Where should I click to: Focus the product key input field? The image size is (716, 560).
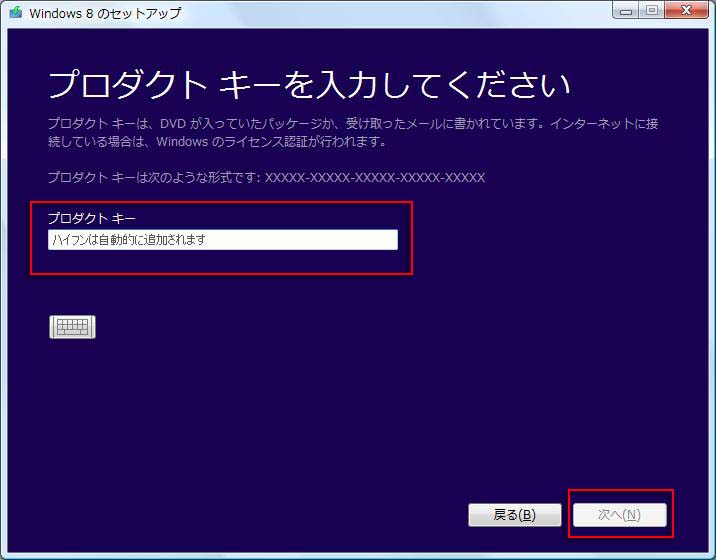coord(223,240)
